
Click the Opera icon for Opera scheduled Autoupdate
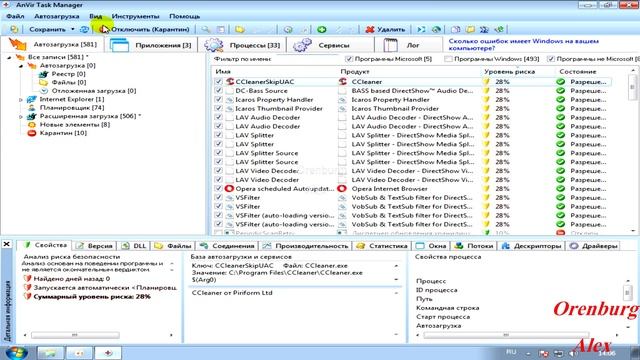pos(229,189)
